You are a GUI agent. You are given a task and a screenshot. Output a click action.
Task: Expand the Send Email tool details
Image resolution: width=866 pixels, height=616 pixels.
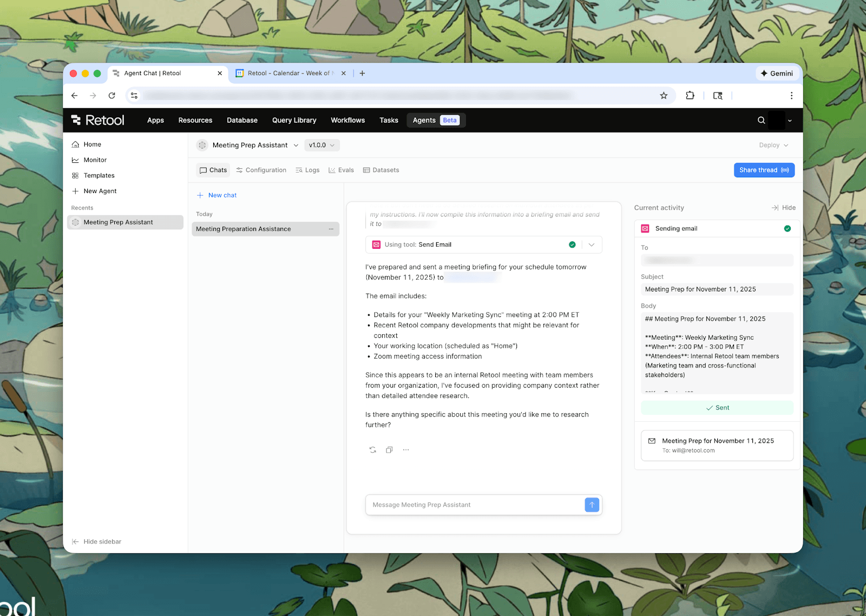592,245
